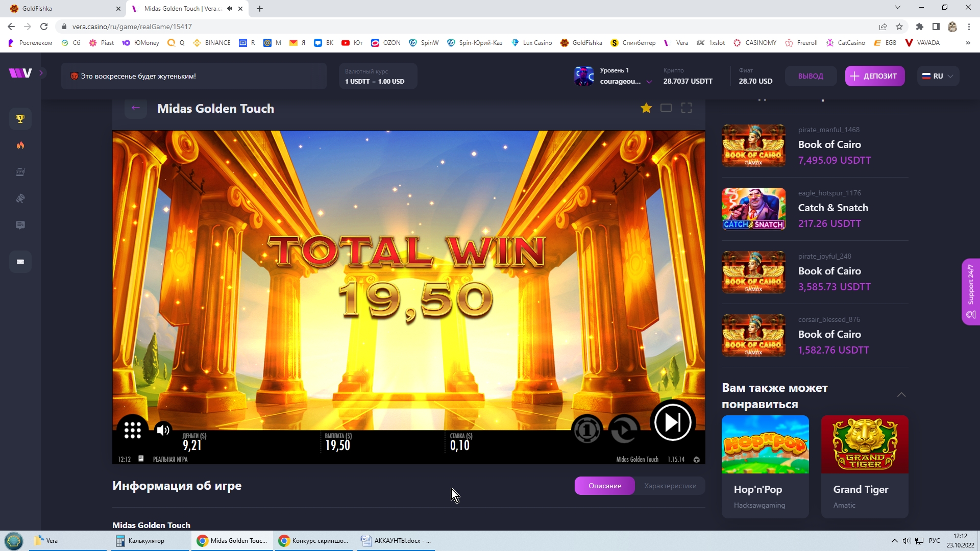Viewport: 980px width, 551px height.
Task: Click the ВЫВОД withdraw button
Action: pyautogui.click(x=811, y=76)
